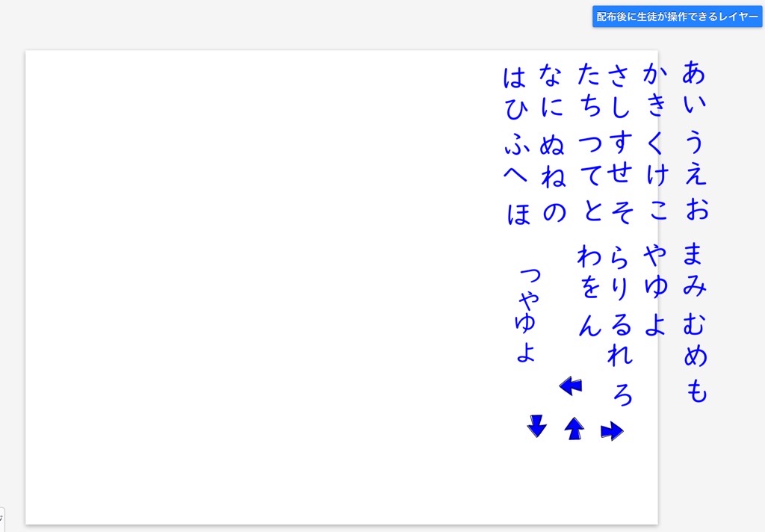Image resolution: width=765 pixels, height=532 pixels.
Task: Pick the hiragana も character
Action: tap(696, 390)
